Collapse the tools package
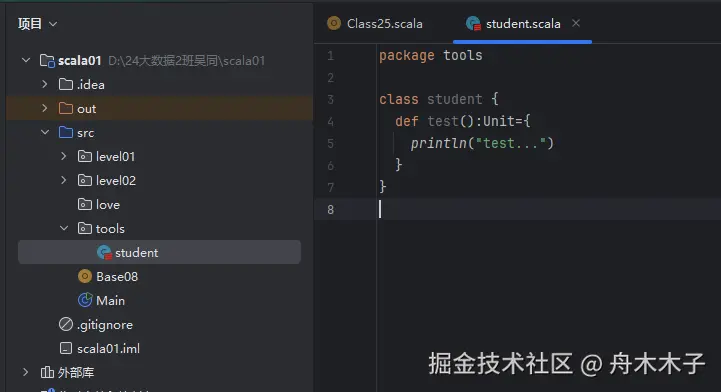Viewport: 721px width, 392px height. click(64, 228)
